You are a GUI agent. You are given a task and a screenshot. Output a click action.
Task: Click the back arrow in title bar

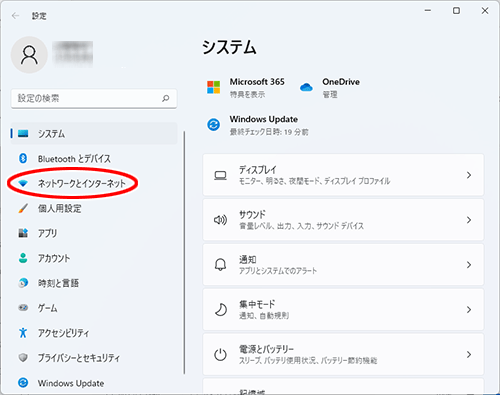pos(15,16)
